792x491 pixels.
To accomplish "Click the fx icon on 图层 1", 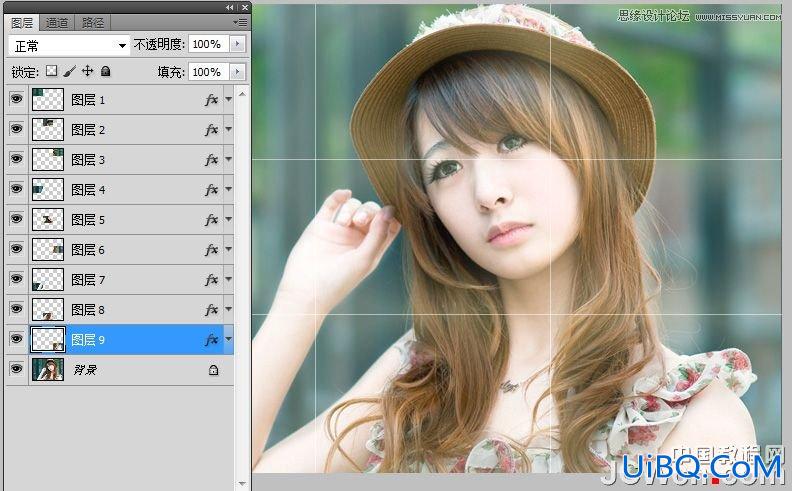I will pos(211,100).
